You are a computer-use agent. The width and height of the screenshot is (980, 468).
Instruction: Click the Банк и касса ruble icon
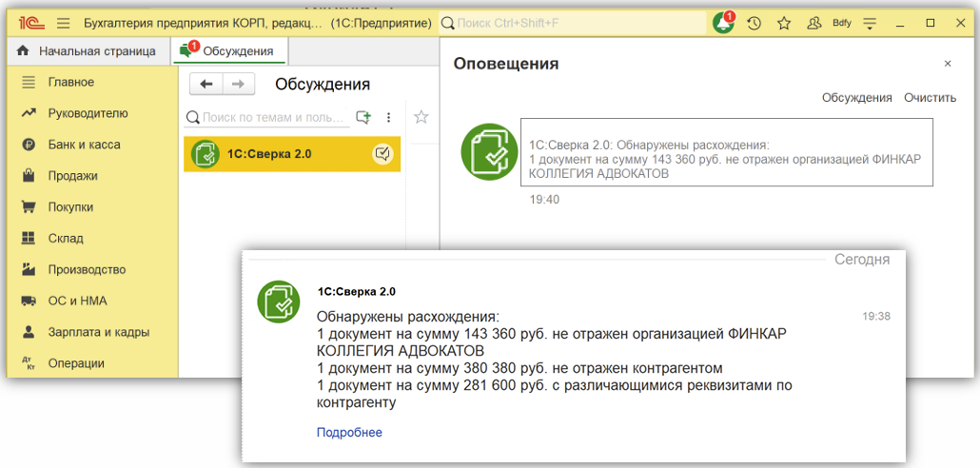[29, 145]
